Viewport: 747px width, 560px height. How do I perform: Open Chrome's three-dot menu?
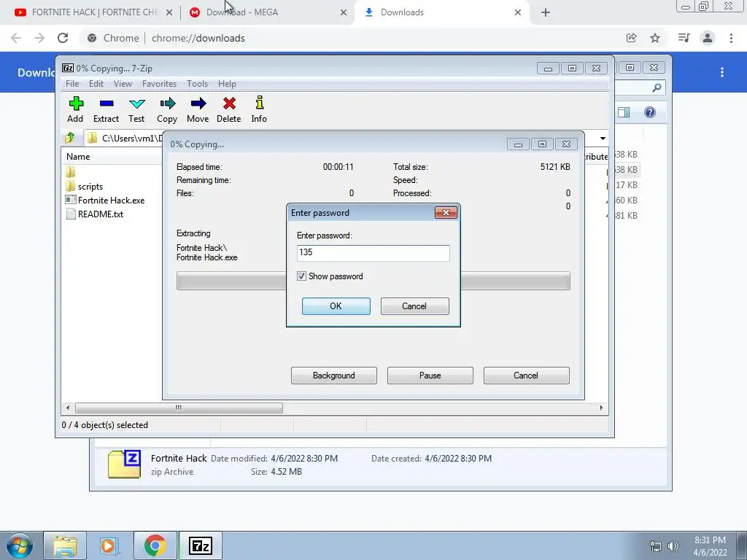(x=731, y=38)
